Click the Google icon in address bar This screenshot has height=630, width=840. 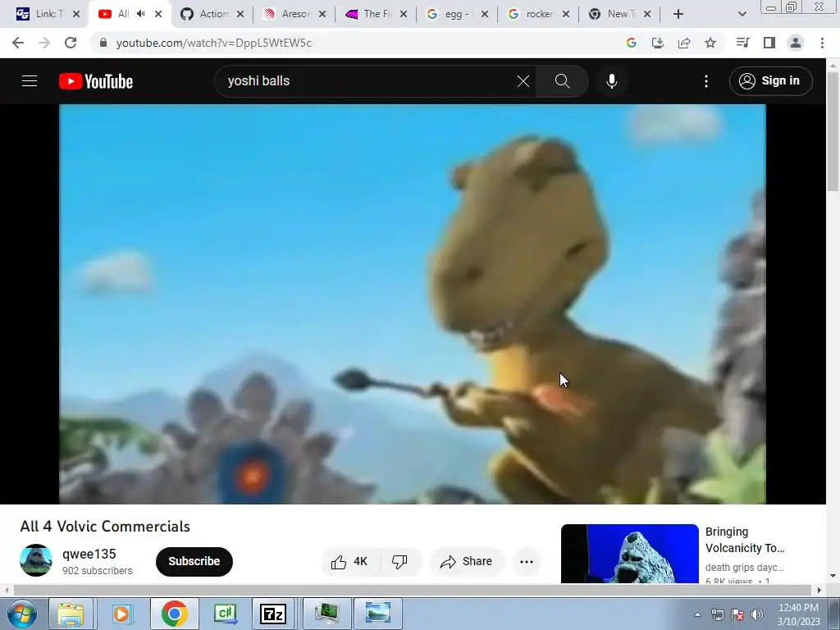click(x=632, y=43)
